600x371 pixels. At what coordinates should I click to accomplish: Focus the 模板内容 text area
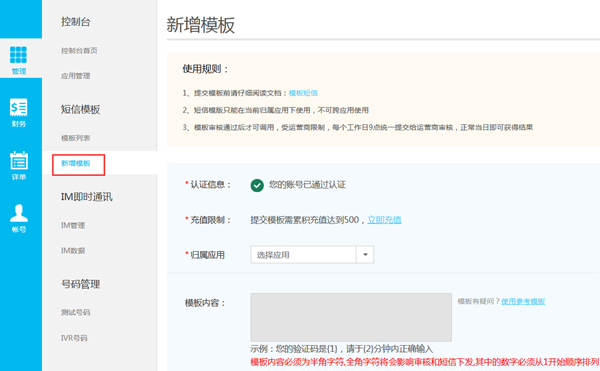tap(351, 317)
